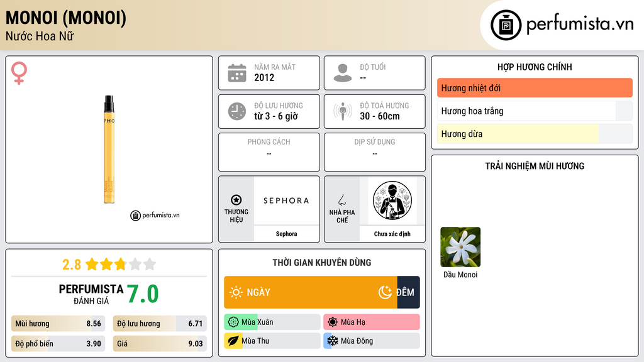
Task: Click the orange Ngày usage bar
Action: (x=311, y=292)
